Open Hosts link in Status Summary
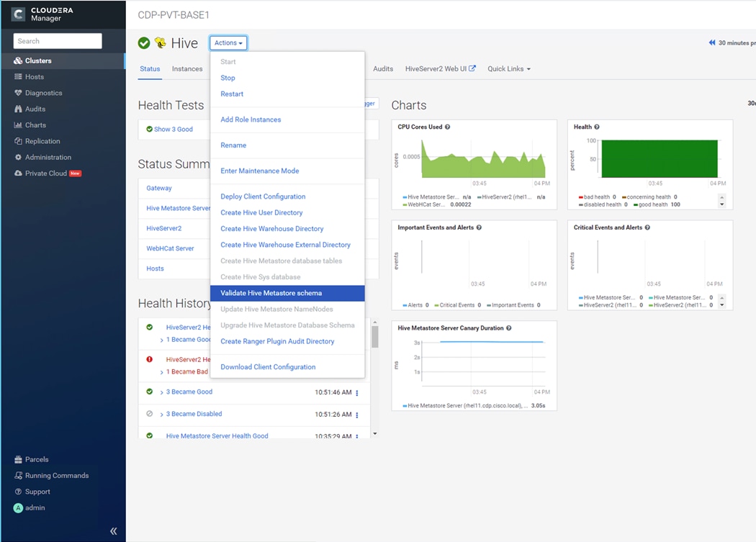This screenshot has width=756, height=542. pos(156,268)
